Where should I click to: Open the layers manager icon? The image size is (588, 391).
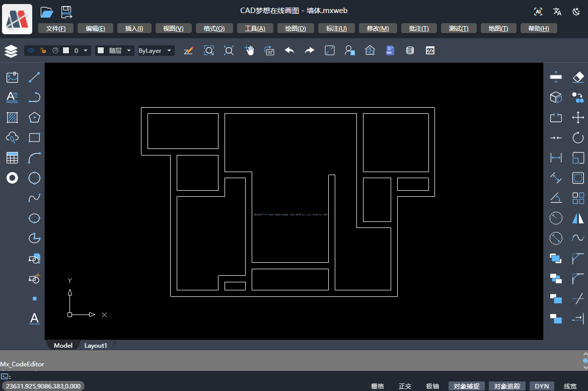(11, 51)
